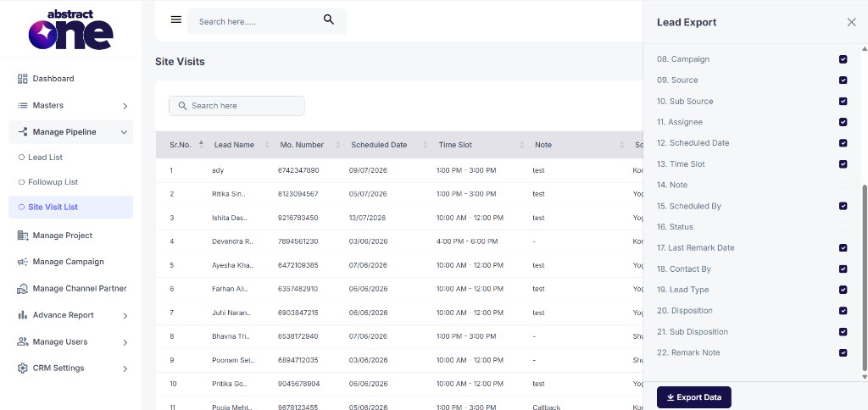868x410 pixels.
Task: Click the Advance Report bar chart icon
Action: (23, 315)
